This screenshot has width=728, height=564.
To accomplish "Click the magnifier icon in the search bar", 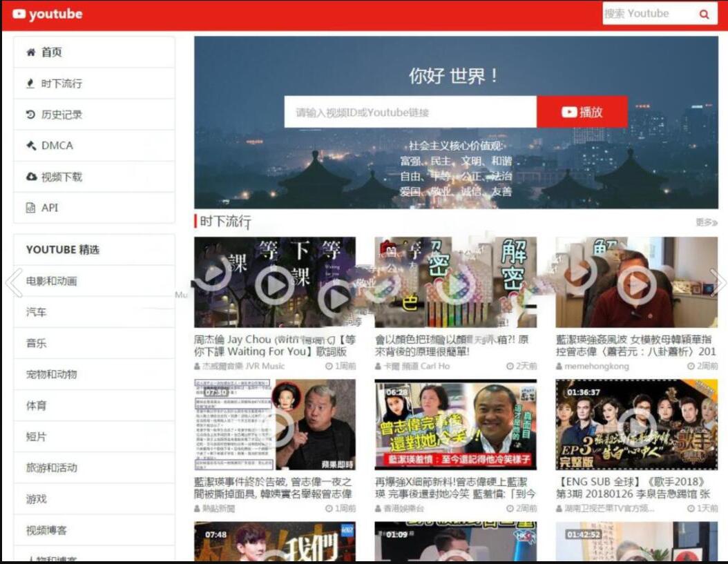I will coord(705,14).
